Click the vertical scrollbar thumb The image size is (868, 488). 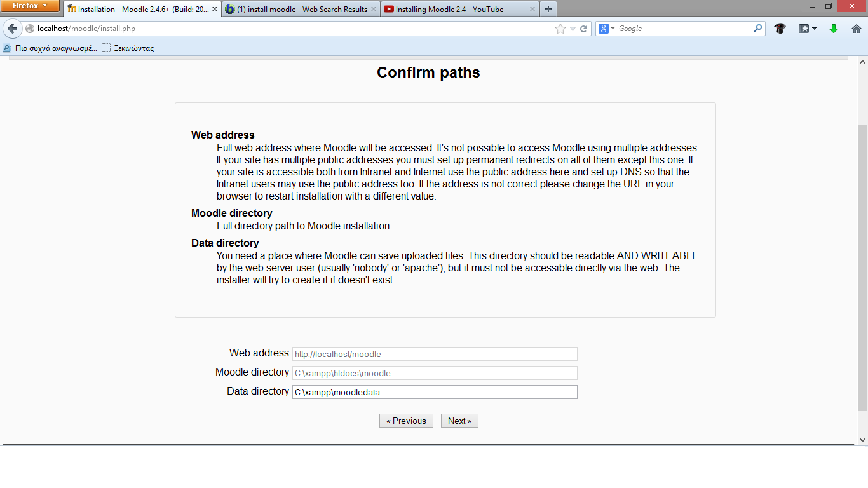tap(862, 267)
